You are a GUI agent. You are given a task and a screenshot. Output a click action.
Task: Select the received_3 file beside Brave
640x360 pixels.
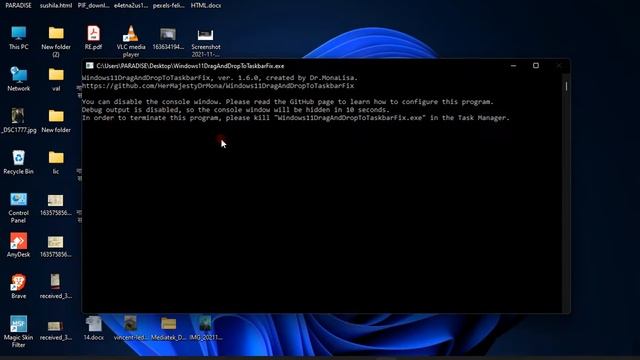coord(56,287)
